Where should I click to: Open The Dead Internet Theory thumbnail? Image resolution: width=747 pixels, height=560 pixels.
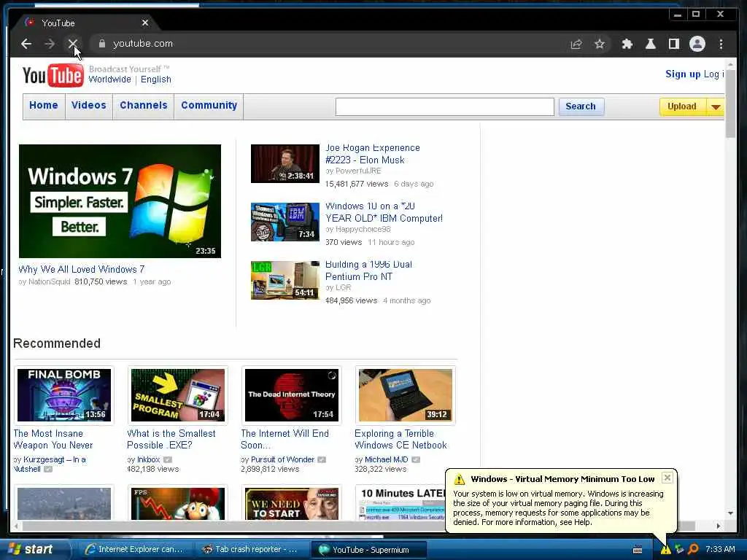[292, 395]
